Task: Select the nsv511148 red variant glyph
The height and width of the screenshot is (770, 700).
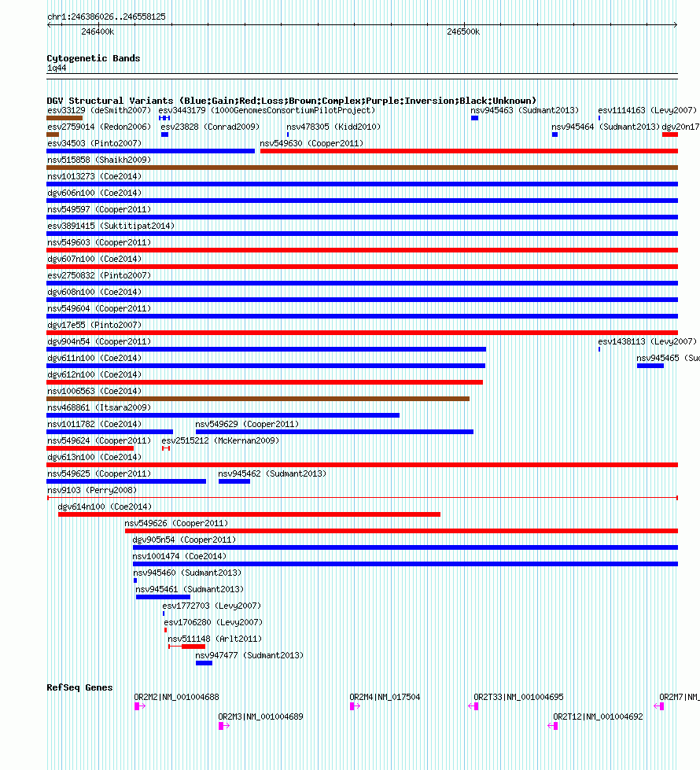Action: (186, 647)
